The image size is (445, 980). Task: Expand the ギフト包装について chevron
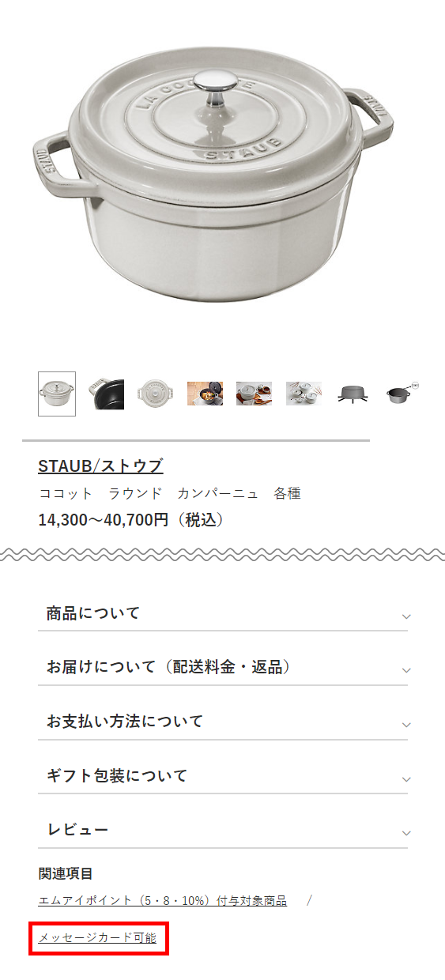pos(406,778)
